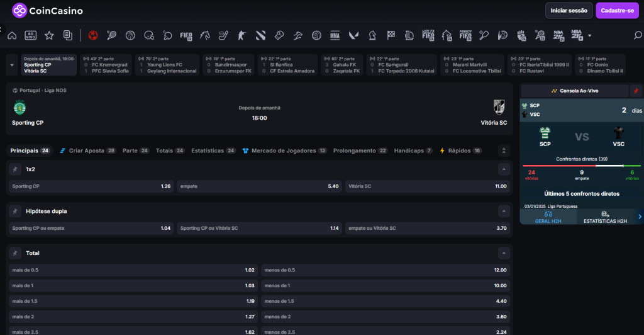Pin the Total market
The image size is (644, 335).
pyautogui.click(x=15, y=253)
